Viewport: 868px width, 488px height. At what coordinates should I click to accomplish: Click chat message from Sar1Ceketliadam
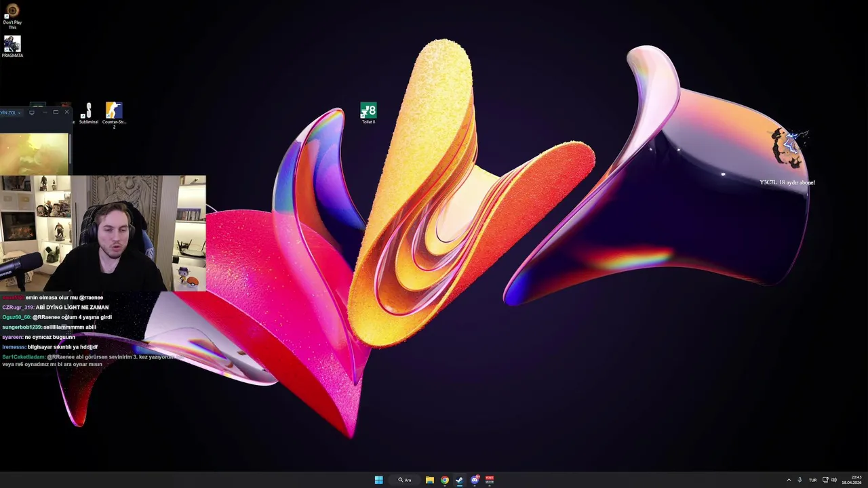coord(92,360)
